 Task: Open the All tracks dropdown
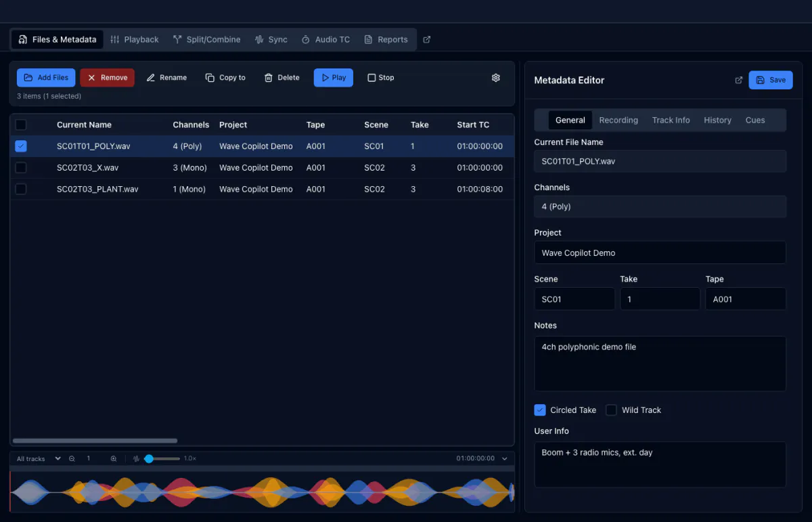39,458
